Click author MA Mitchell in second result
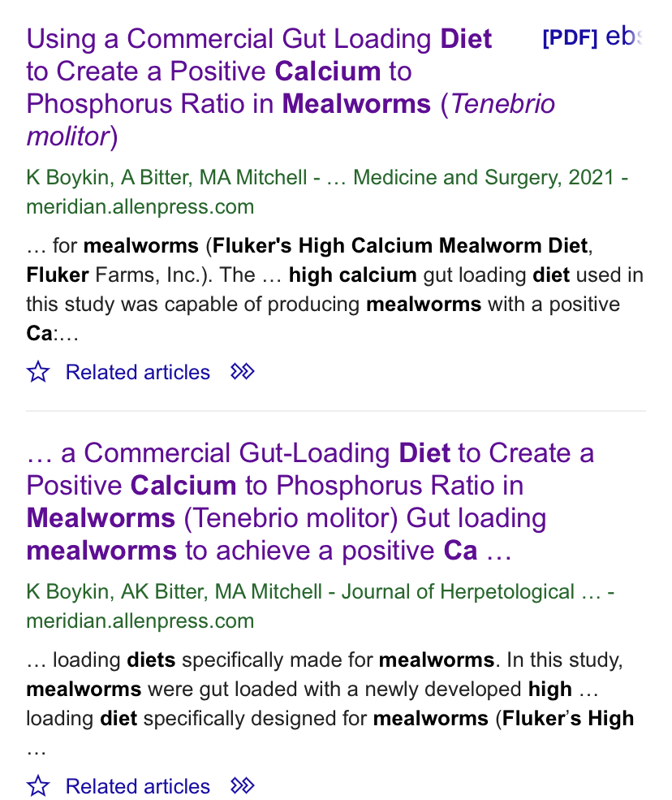Viewport: 672px width, 800px height. click(268, 592)
